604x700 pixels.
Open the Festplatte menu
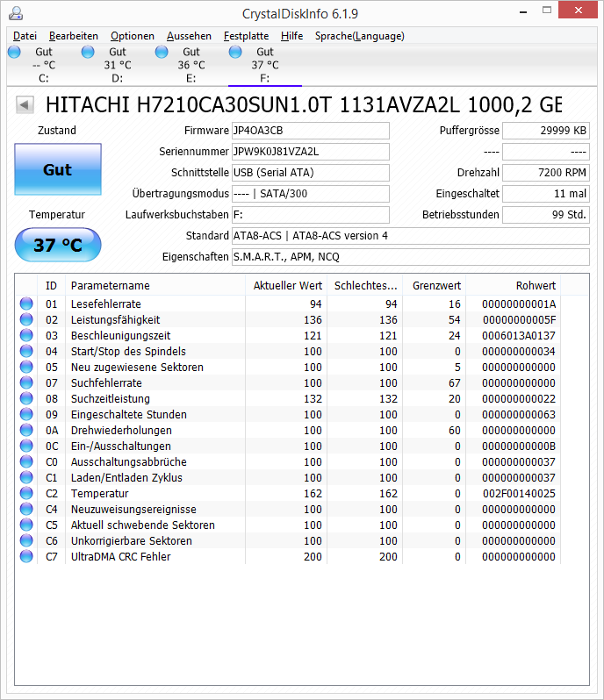tap(246, 36)
